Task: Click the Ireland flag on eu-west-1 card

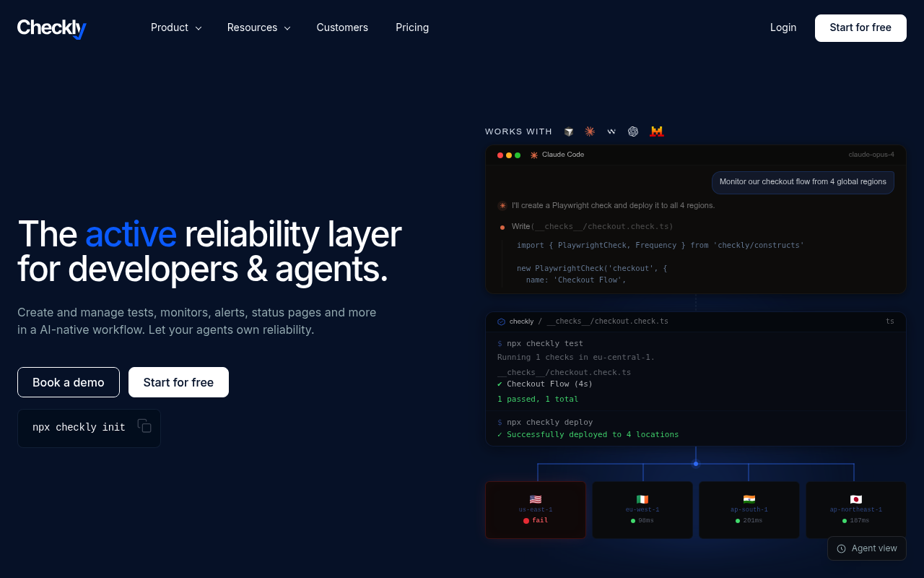Action: click(642, 499)
